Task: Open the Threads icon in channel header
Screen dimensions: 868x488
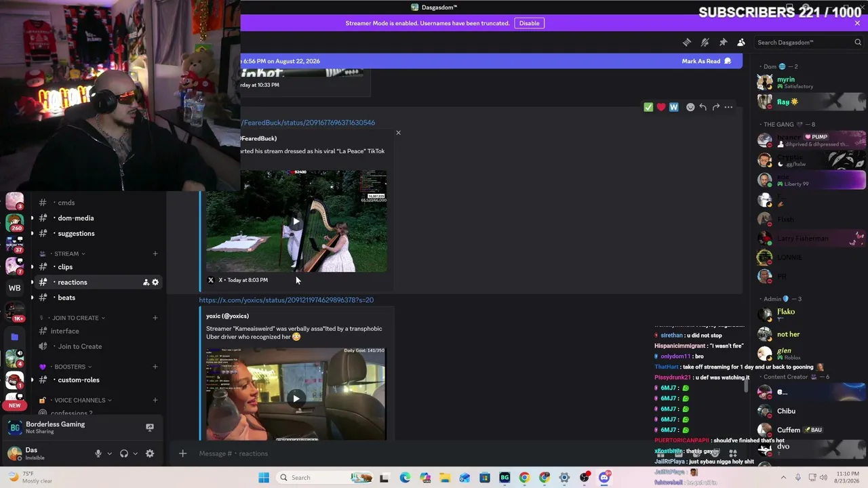Action: click(687, 42)
